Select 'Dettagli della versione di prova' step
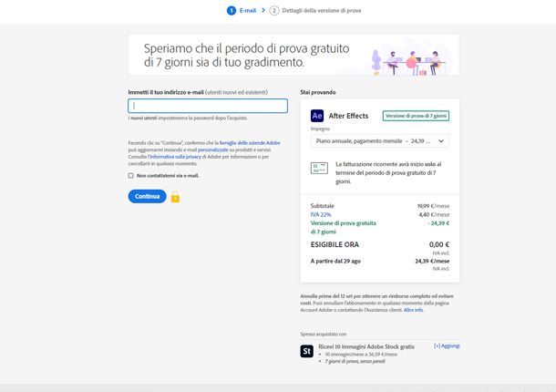The width and height of the screenshot is (556, 392). (x=322, y=11)
